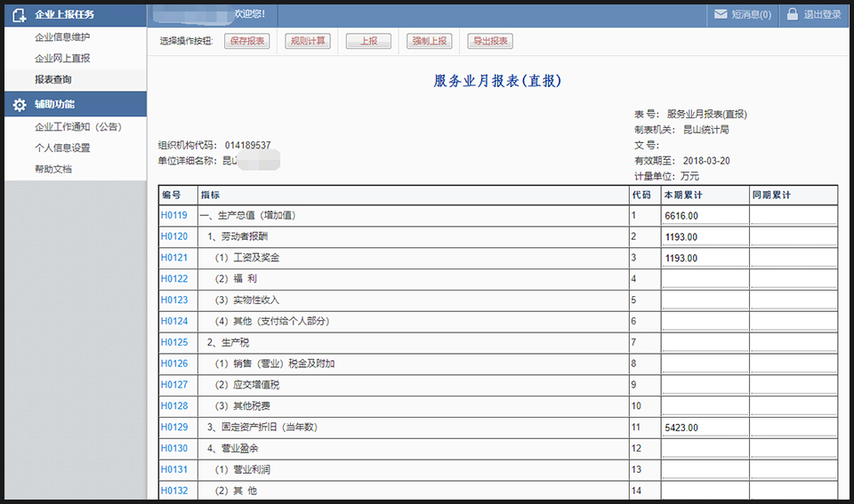Click the enterprise reporting tasks document icon
Viewport: 854px width, 504px height.
19,14
